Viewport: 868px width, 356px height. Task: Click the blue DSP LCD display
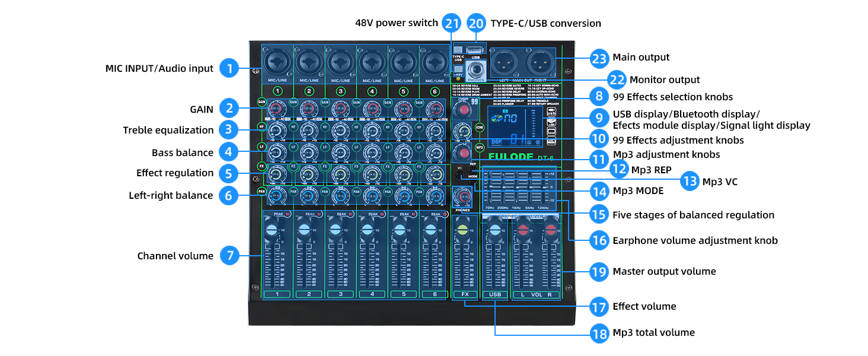[x=515, y=128]
